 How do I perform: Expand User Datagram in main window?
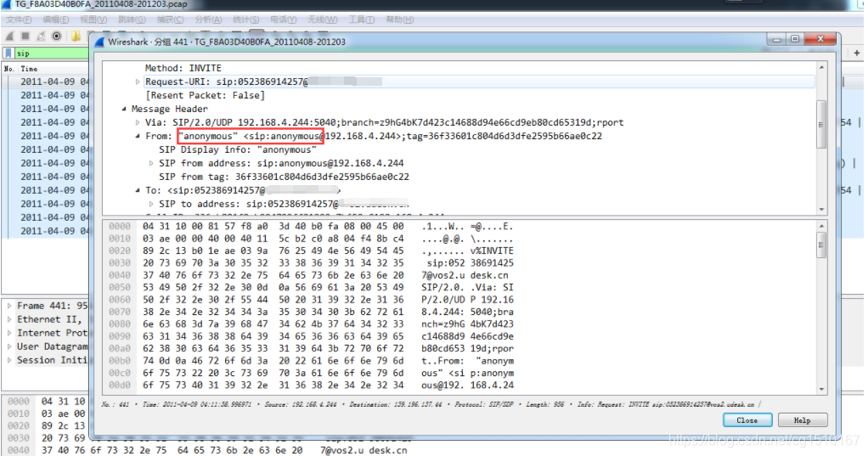(x=9, y=346)
